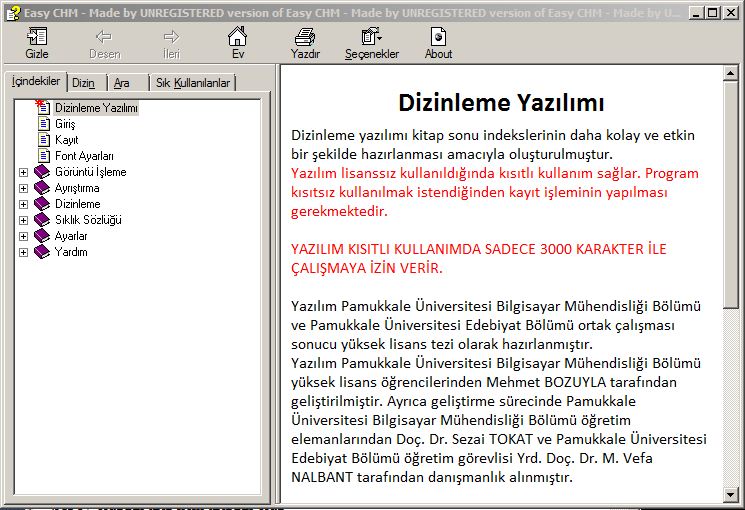Close the Easy CHM window

[x=731, y=13]
